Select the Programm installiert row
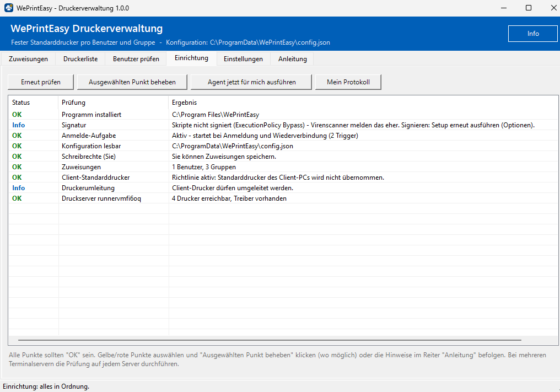Image resolution: width=560 pixels, height=392 pixels. [283, 115]
